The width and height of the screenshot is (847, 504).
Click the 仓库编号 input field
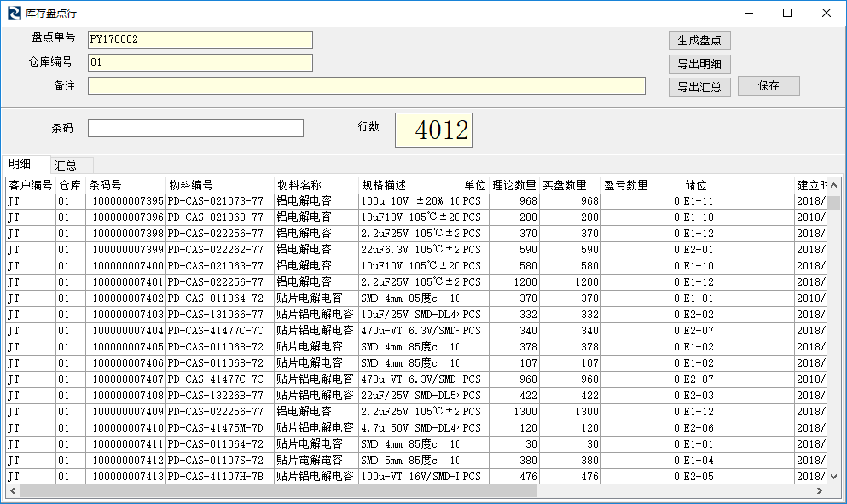click(200, 62)
